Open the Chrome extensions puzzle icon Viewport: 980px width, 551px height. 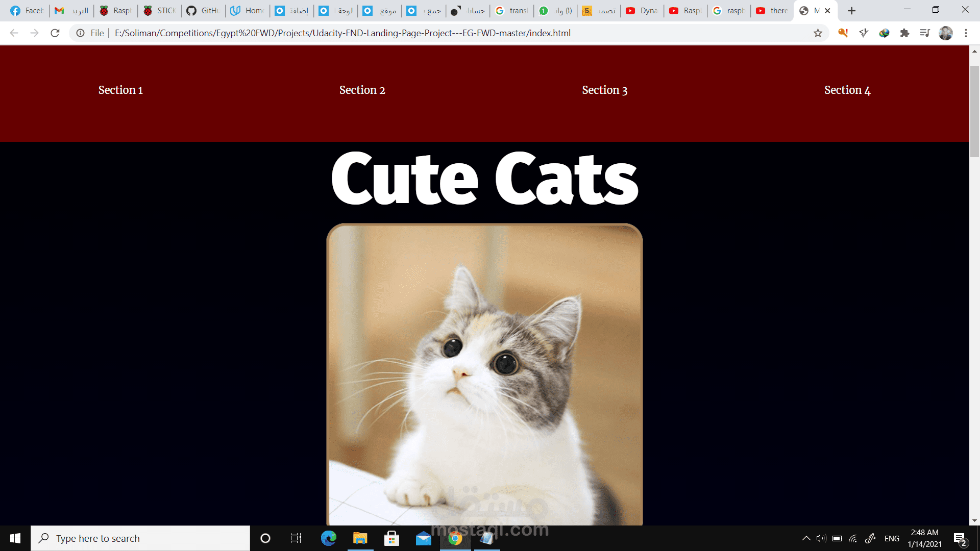click(x=904, y=33)
